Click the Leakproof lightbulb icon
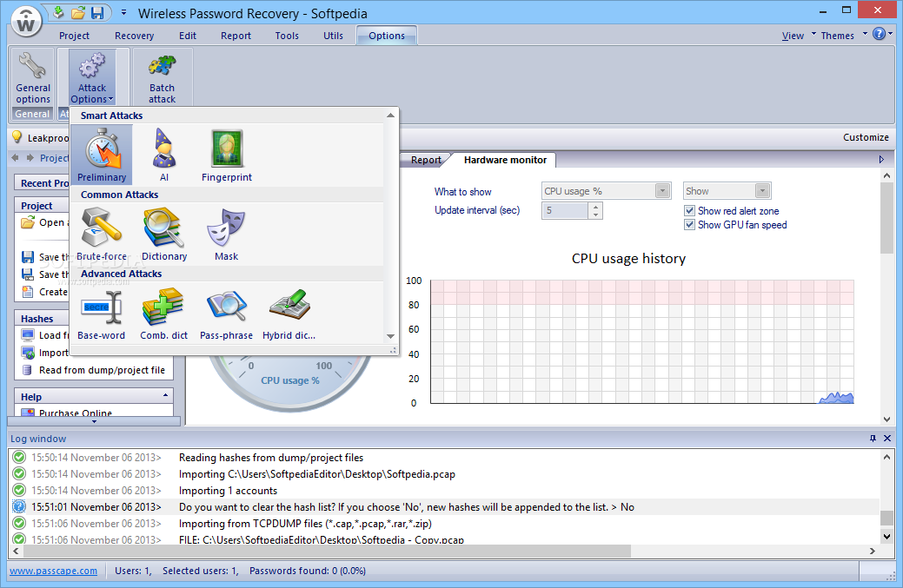 tap(17, 137)
